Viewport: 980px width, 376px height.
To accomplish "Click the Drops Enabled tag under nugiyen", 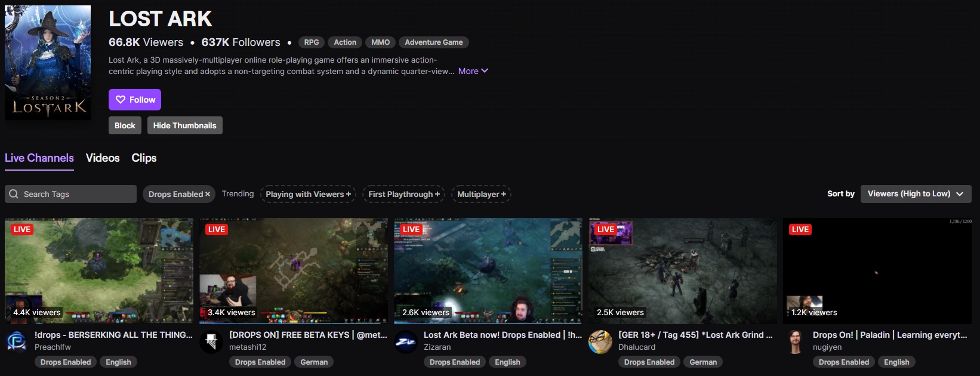I will pos(844,362).
